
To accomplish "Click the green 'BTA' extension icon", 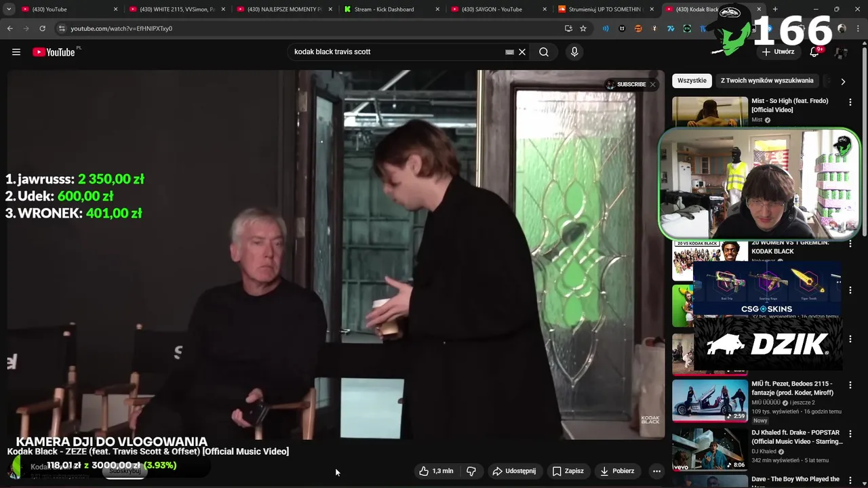I will tap(687, 28).
